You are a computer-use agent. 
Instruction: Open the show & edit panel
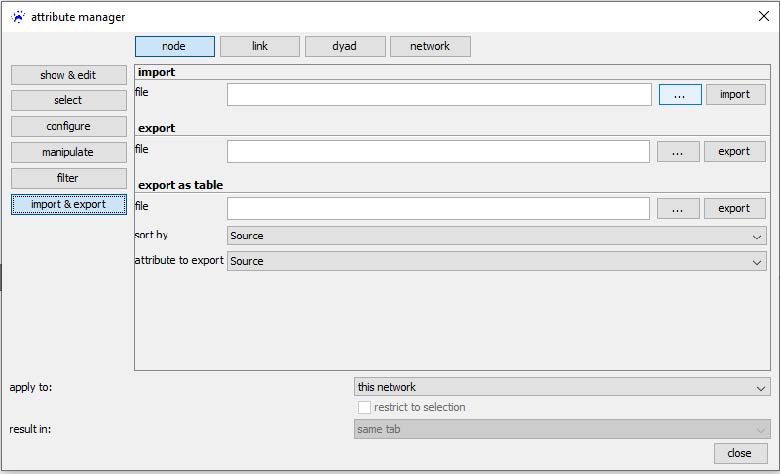tap(69, 75)
